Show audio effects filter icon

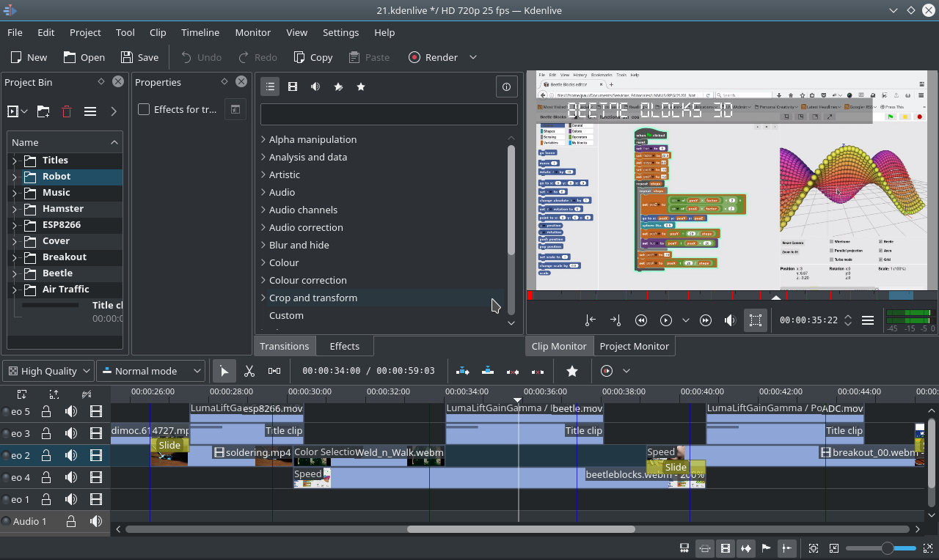point(315,86)
